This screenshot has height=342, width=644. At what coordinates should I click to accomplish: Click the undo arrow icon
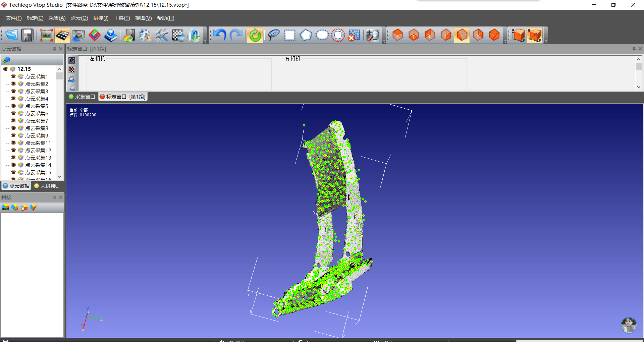click(x=220, y=35)
